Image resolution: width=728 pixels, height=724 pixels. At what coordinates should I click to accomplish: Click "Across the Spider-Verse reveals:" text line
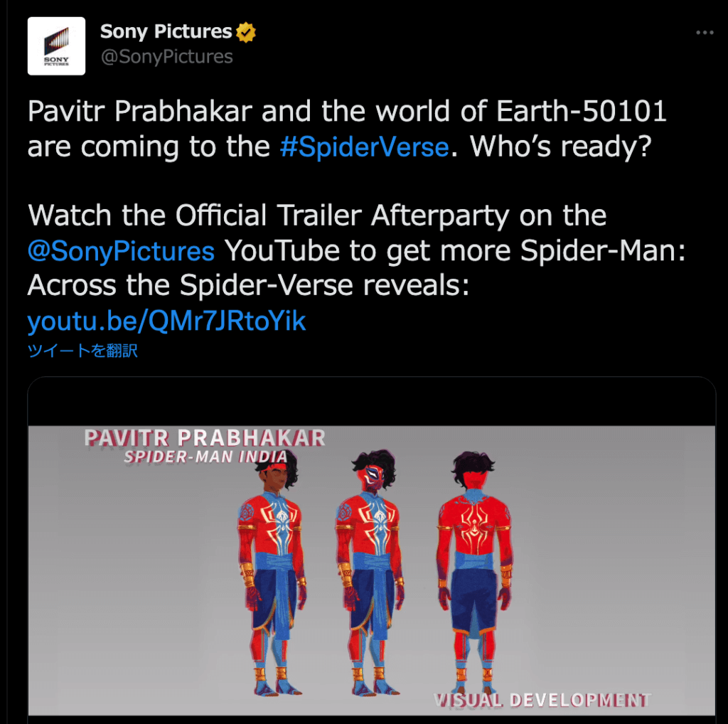248,284
